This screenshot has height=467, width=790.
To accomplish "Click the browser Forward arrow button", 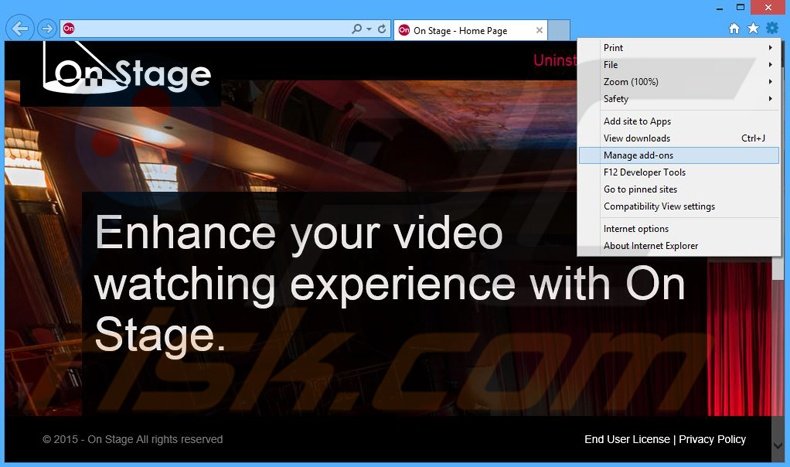I will (47, 29).
